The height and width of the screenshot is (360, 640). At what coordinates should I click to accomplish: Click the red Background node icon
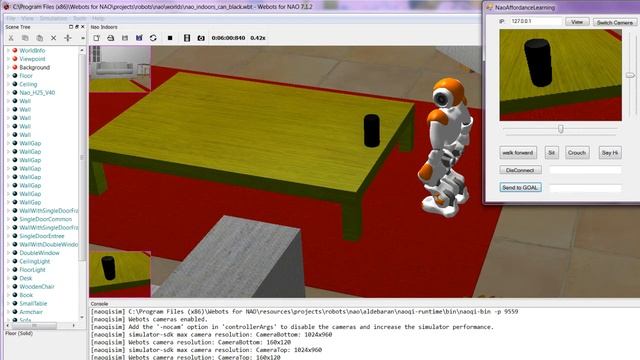[15, 67]
